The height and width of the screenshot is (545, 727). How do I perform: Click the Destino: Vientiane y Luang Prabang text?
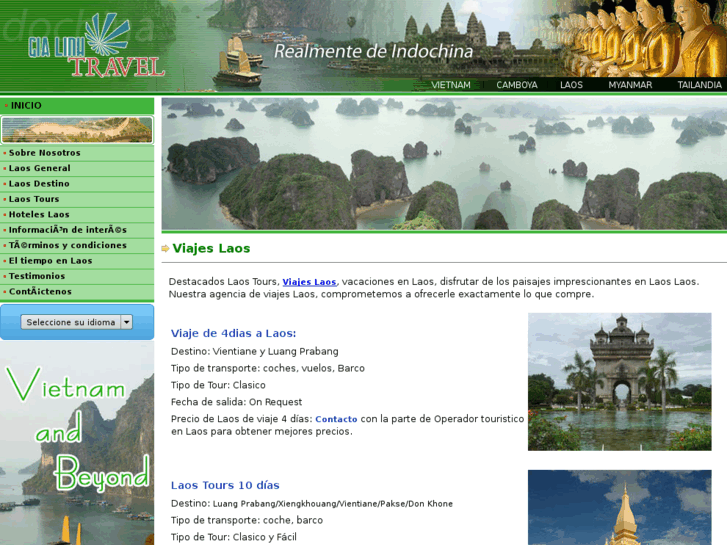pyautogui.click(x=255, y=352)
